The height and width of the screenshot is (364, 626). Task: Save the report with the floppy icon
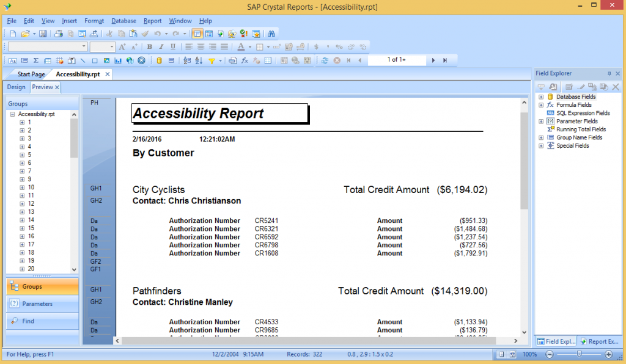point(43,34)
